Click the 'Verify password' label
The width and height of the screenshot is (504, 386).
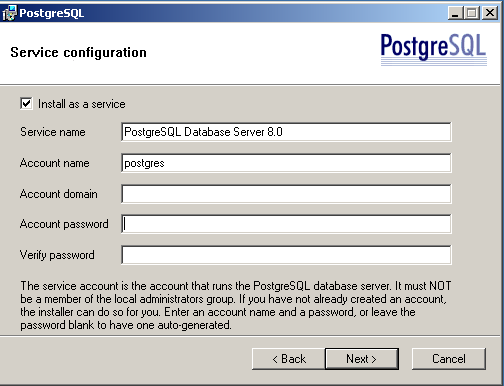57,255
